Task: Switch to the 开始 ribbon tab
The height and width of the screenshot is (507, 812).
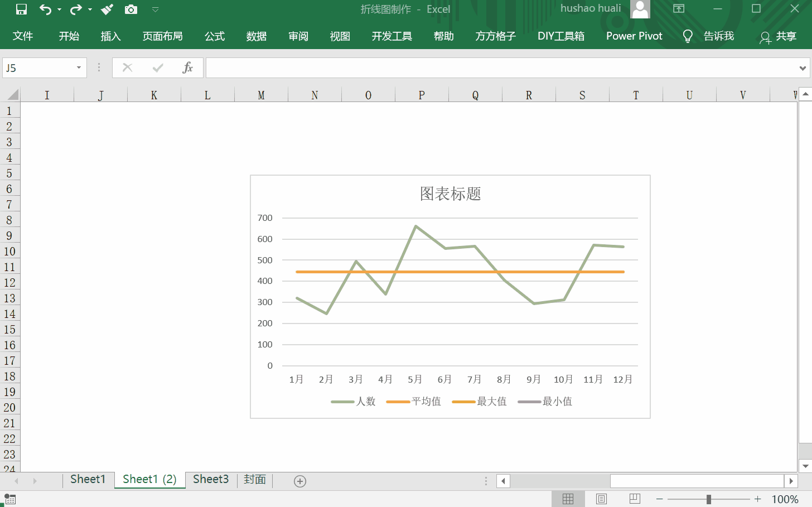Action: click(69, 36)
